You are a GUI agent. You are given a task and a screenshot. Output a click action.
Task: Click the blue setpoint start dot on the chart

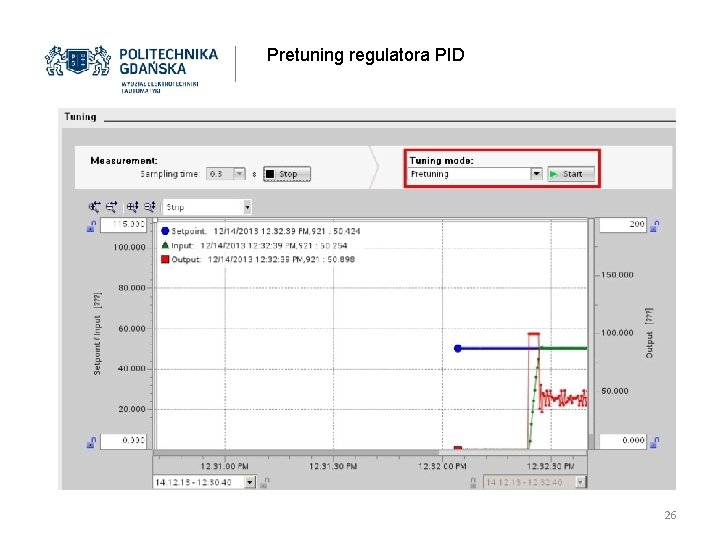[x=458, y=349]
